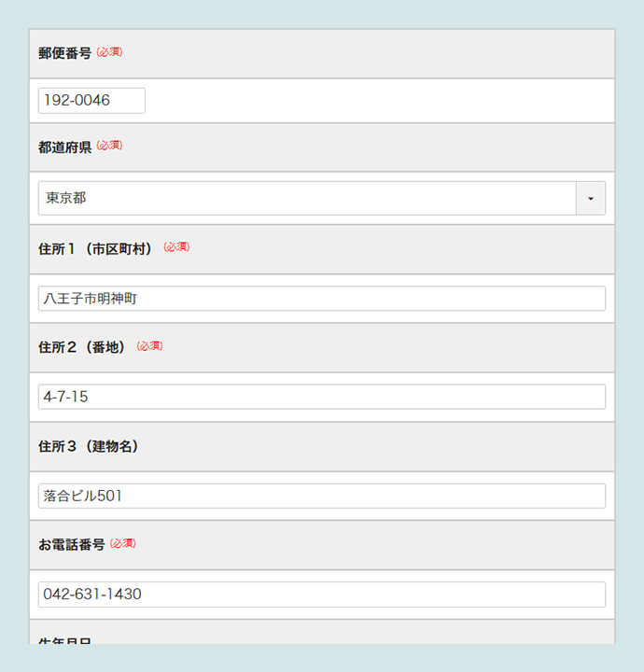Click the arrow button of prefecture dropdown

tap(591, 199)
